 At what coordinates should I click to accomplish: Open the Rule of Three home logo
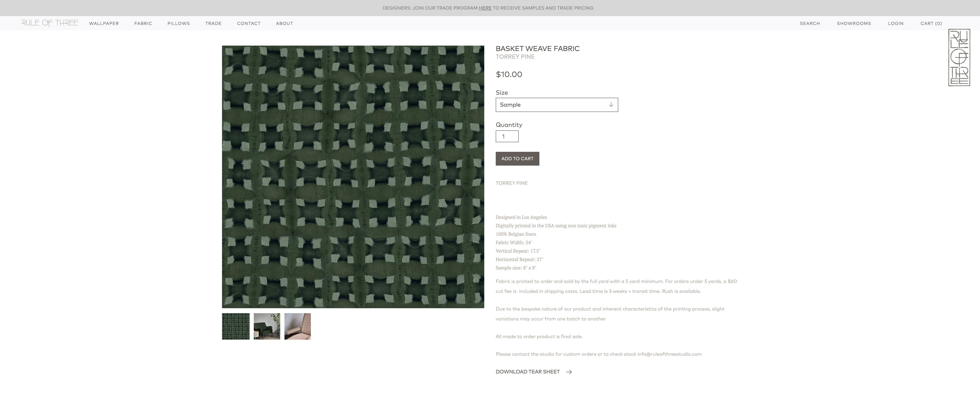point(50,23)
